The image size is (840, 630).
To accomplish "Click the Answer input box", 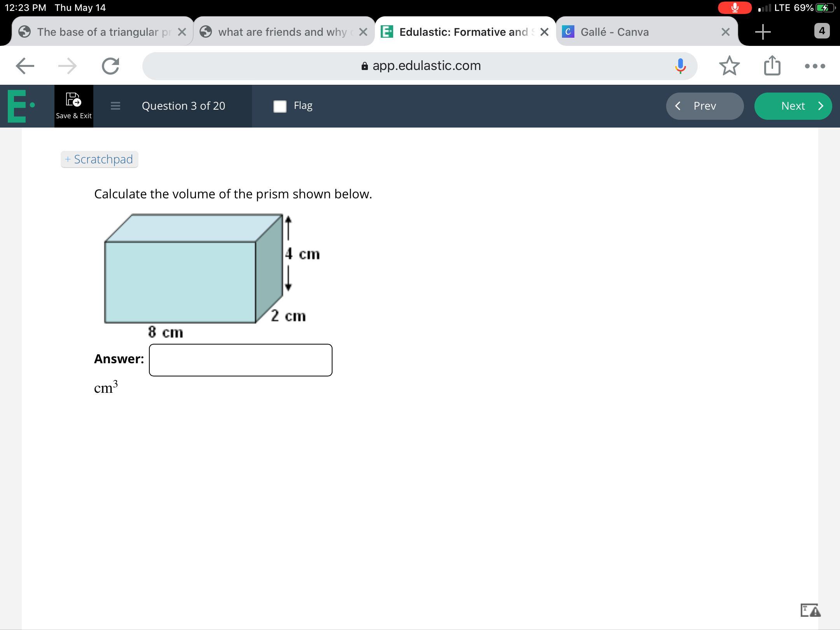I will click(240, 360).
